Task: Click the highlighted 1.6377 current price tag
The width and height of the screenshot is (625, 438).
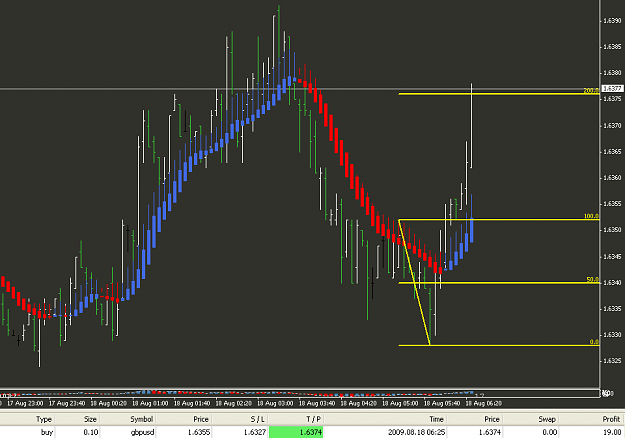Action: click(x=612, y=88)
